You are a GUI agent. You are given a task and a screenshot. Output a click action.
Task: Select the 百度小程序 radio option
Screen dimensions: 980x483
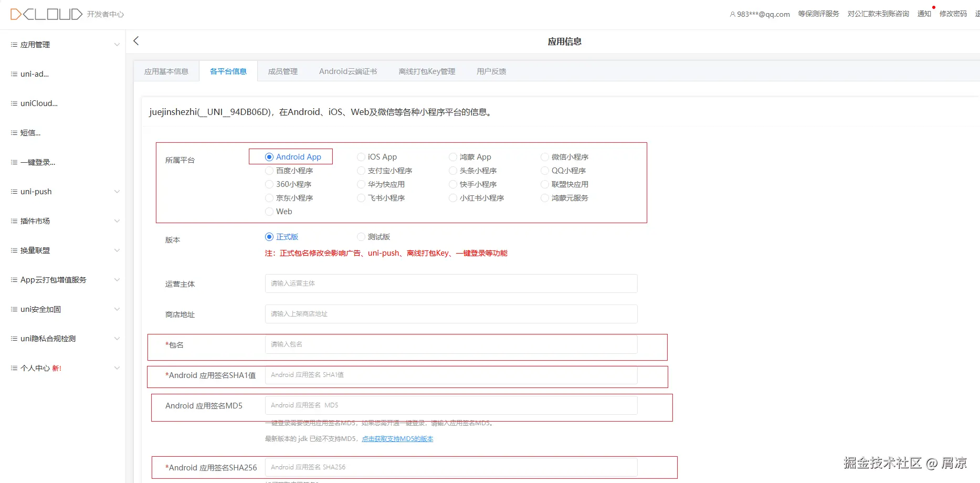point(269,171)
